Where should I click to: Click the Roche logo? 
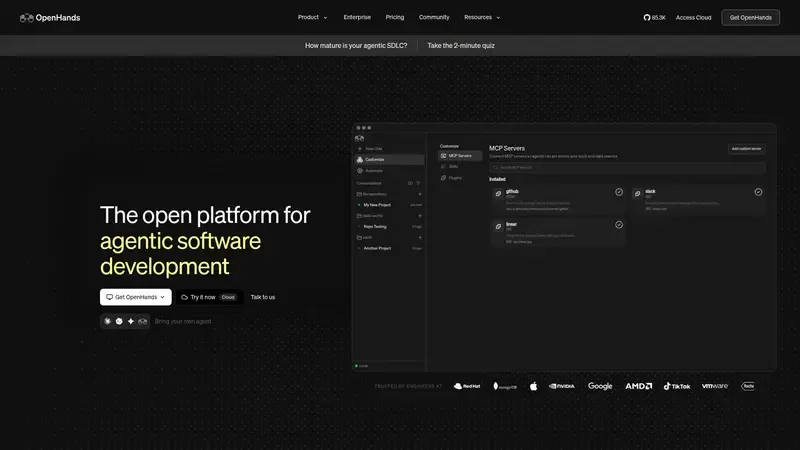(748, 386)
